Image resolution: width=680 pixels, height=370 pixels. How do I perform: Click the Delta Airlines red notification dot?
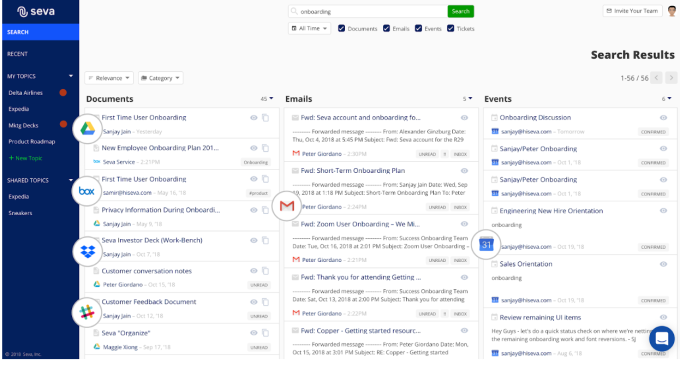pyautogui.click(x=63, y=92)
